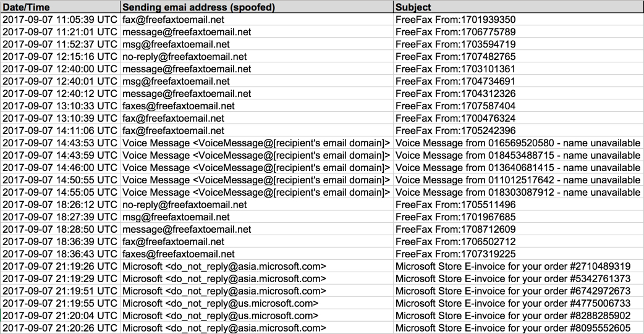The height and width of the screenshot is (334, 644).
Task: Click E-invoice order #8095552605 subject
Action: coord(519,328)
